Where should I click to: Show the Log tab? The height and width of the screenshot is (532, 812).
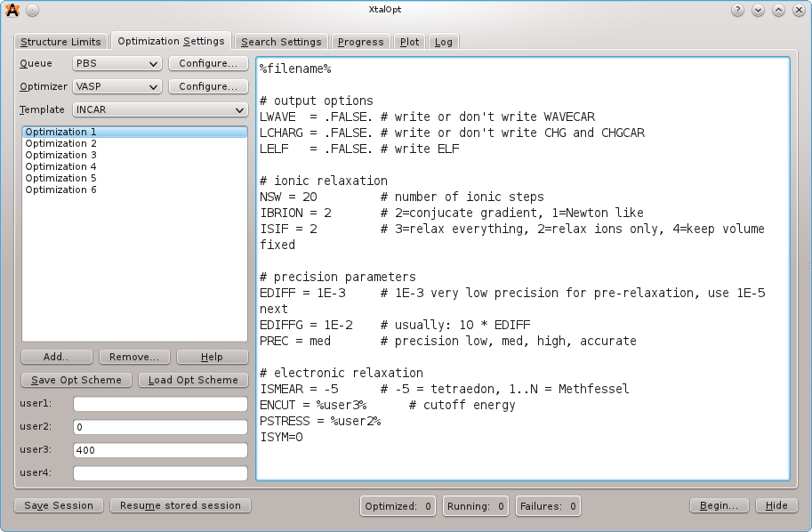pos(443,42)
